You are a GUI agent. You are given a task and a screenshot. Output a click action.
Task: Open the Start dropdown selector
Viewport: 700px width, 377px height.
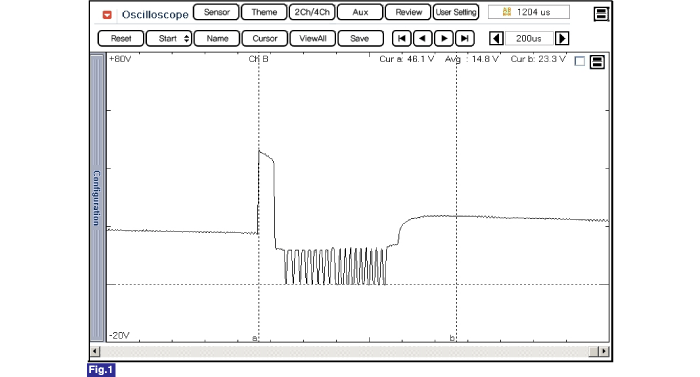point(169,38)
